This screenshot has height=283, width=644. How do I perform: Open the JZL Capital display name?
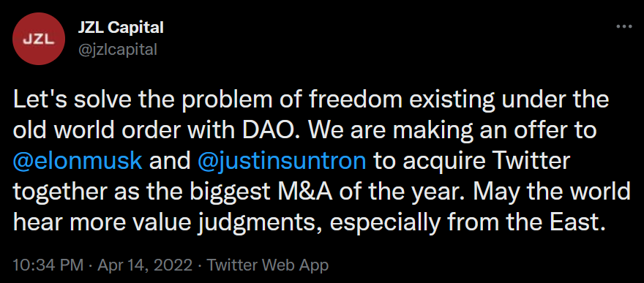click(121, 28)
